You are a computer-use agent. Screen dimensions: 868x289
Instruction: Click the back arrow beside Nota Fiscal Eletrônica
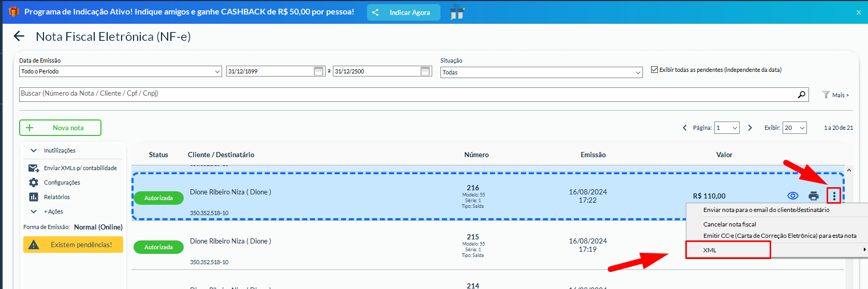19,36
